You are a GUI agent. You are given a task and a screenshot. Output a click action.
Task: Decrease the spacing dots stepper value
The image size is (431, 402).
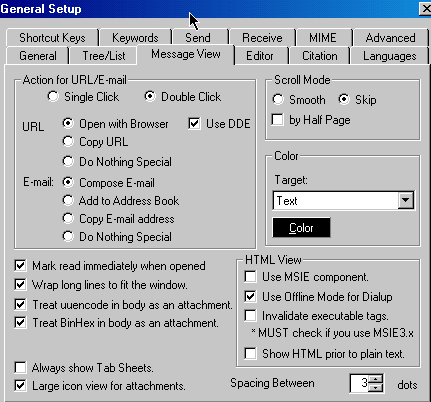coord(376,387)
